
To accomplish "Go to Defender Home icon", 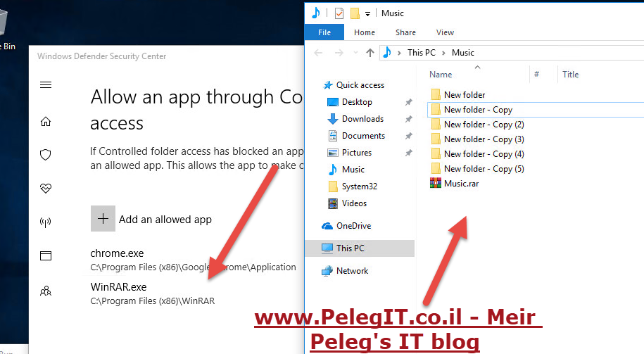I will [46, 122].
